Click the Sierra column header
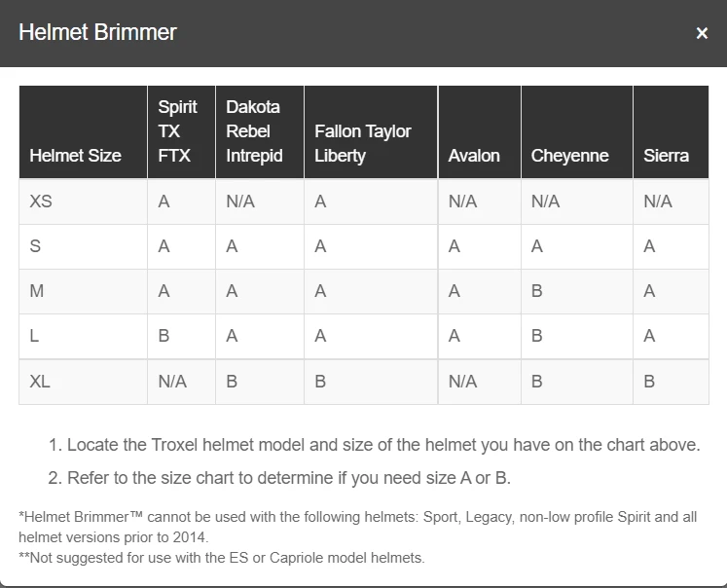Viewport: 727px width, 588px height. tap(666, 156)
